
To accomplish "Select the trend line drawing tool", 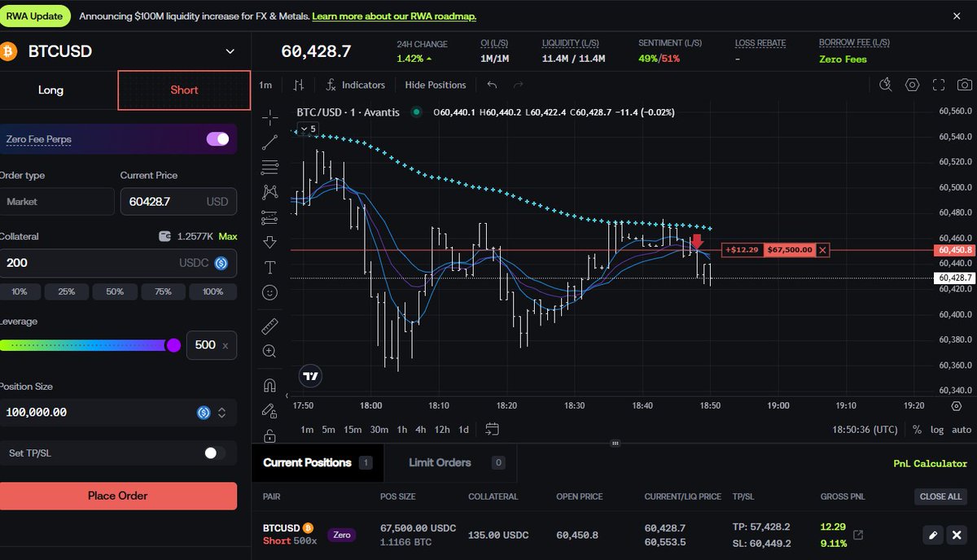I will [x=269, y=142].
